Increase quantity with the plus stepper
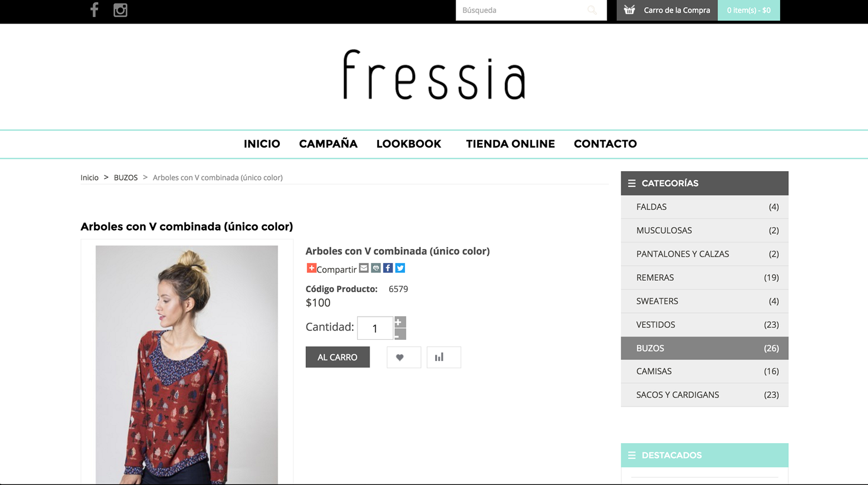This screenshot has width=868, height=485. (x=400, y=322)
